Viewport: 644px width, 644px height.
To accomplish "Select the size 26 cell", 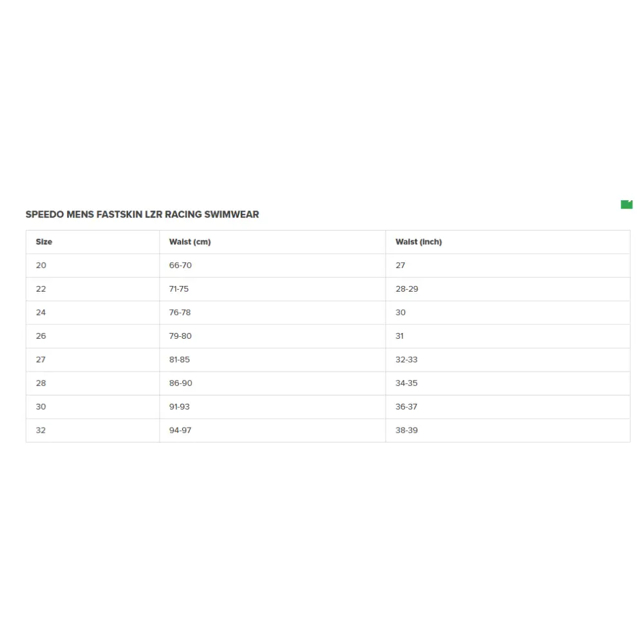I will tap(41, 336).
